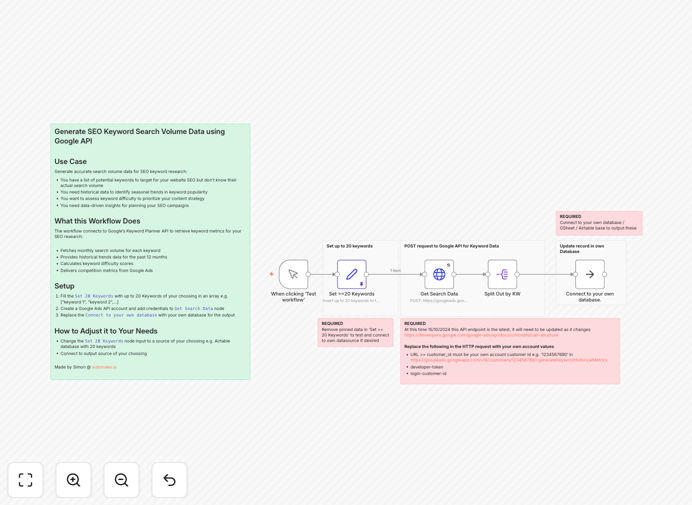Image resolution: width=692 pixels, height=505 pixels.
Task: Click the fit-to-view canvas button
Action: click(x=26, y=480)
